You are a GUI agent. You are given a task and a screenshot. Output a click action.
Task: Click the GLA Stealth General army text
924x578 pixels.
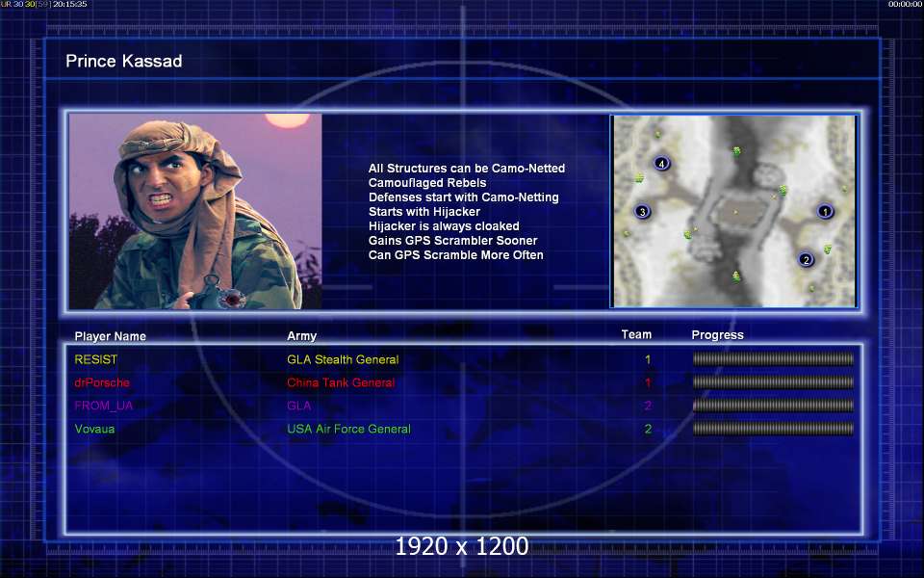[x=343, y=359]
